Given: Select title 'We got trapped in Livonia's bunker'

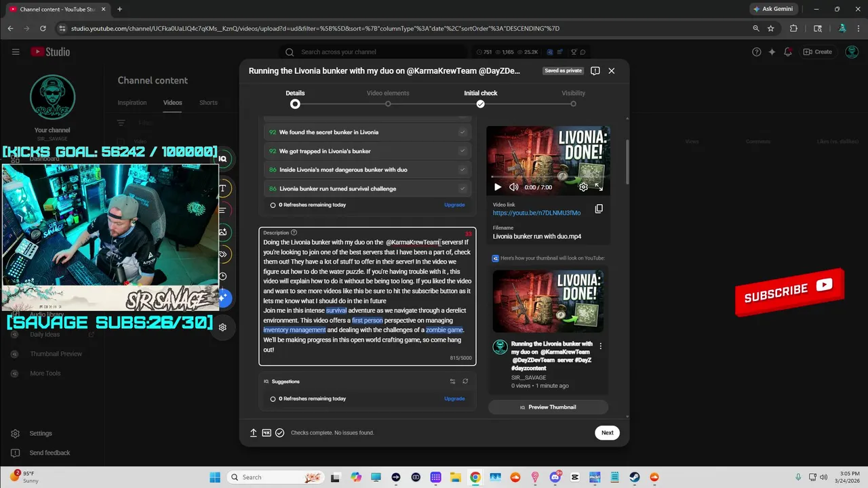Looking at the screenshot, I should point(368,151).
